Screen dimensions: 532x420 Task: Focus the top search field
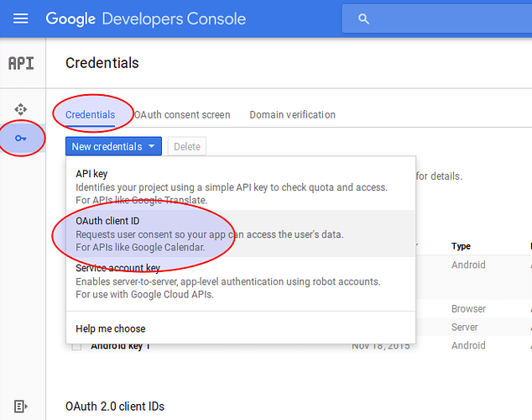click(x=437, y=18)
